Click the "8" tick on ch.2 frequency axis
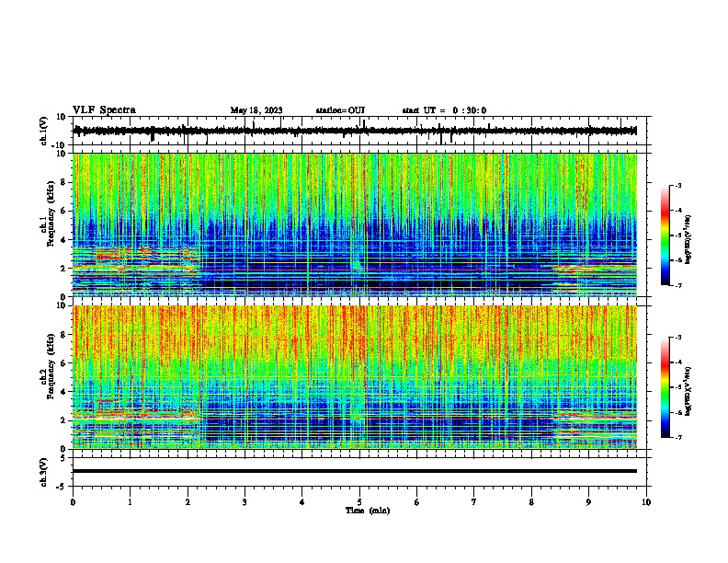The height and width of the screenshot is (563, 728). (x=63, y=335)
